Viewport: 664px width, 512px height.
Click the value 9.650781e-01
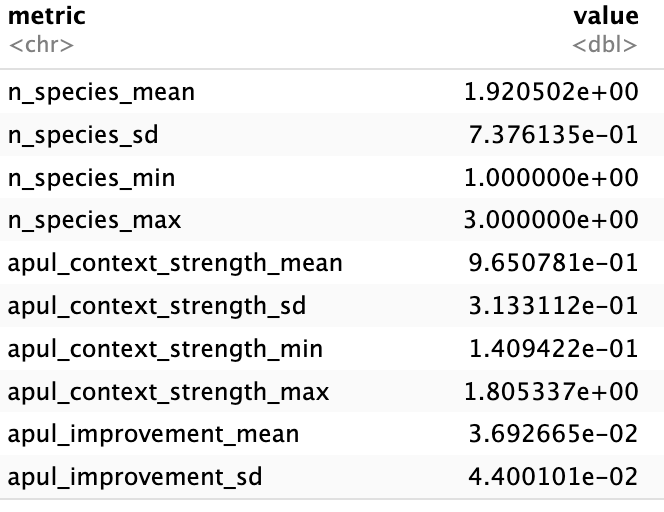(550, 263)
